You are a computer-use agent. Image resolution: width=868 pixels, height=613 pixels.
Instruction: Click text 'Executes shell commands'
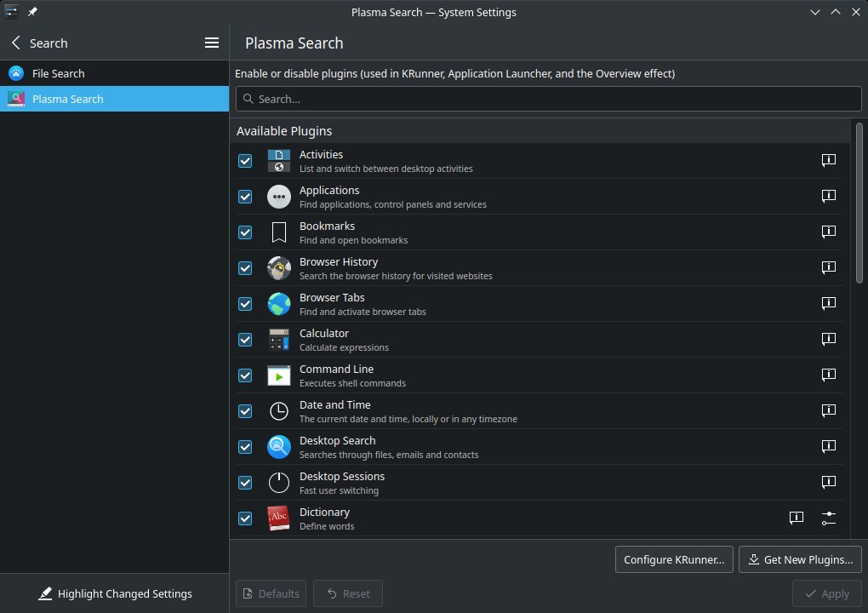352,383
